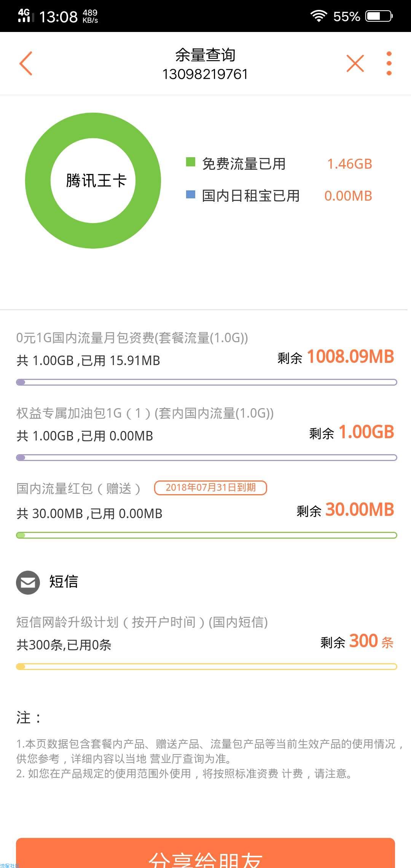Tap the phone number 13098219761
Screen dimensions: 411x868
pos(205,74)
